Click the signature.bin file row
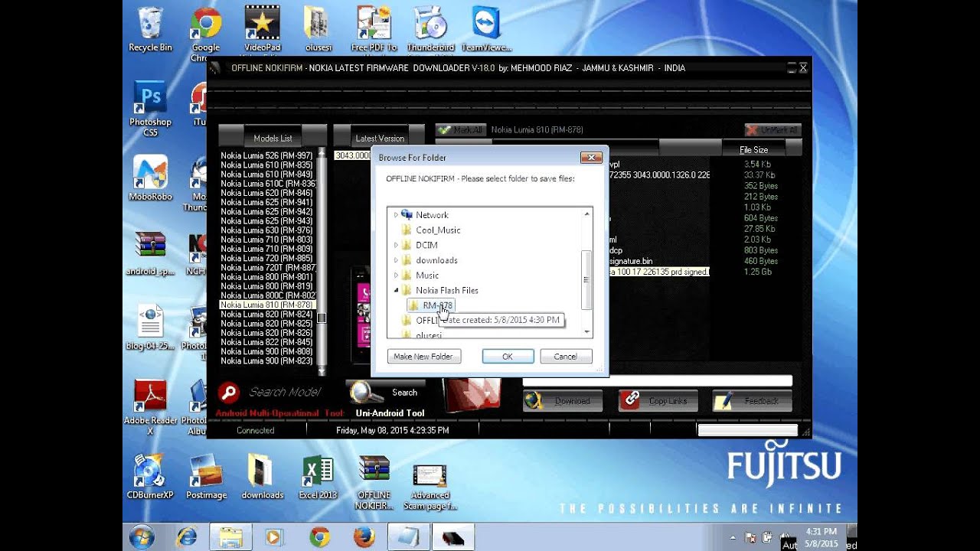The width and height of the screenshot is (980, 551). (658, 261)
